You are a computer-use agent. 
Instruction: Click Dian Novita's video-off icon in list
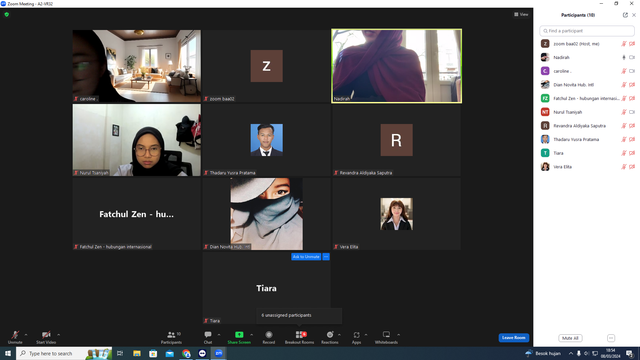632,85
